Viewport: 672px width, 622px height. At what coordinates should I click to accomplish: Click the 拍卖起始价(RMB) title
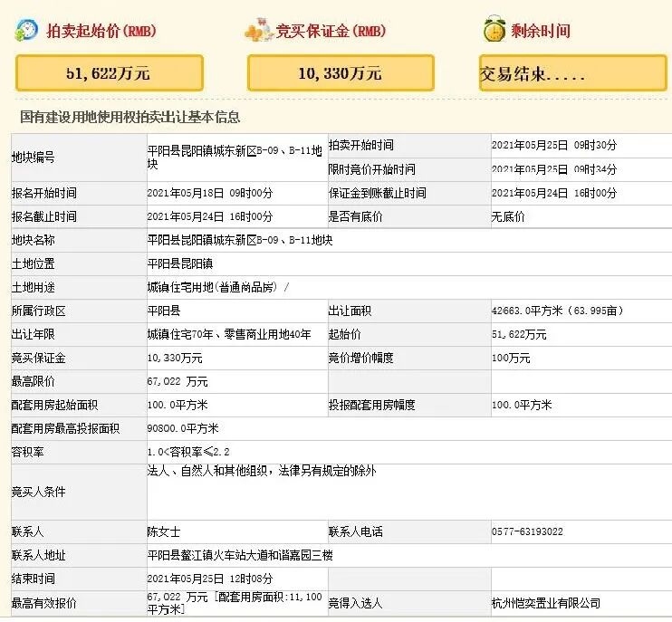tap(101, 31)
